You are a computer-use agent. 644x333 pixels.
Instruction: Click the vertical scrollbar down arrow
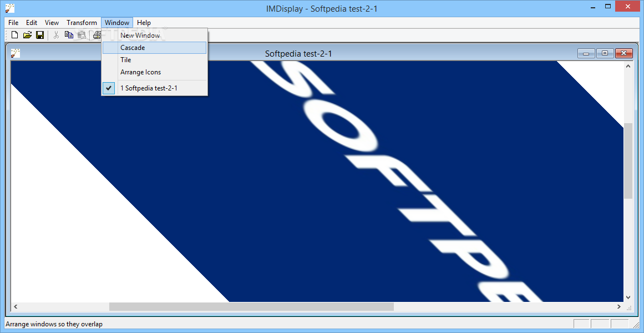pos(628,297)
